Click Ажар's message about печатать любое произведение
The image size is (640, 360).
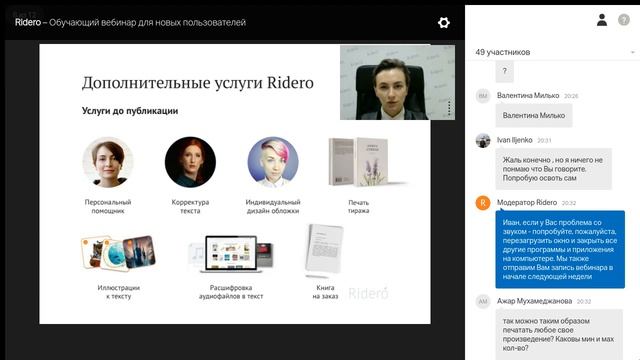[x=559, y=335]
